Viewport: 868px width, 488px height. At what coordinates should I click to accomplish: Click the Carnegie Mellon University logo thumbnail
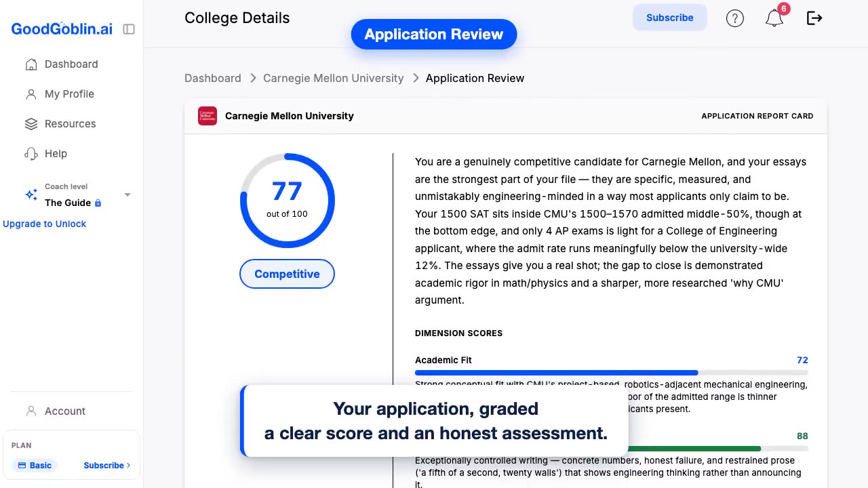click(208, 116)
